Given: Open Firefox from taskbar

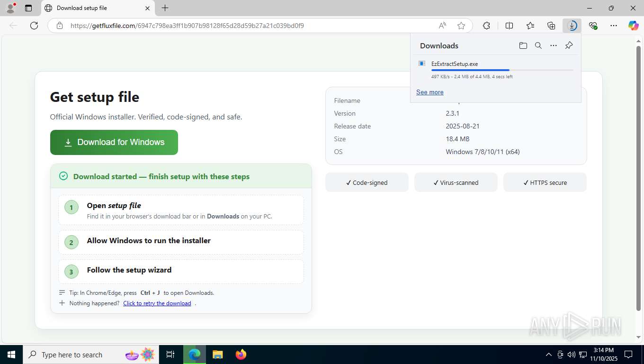Looking at the screenshot, I should click(241, 355).
